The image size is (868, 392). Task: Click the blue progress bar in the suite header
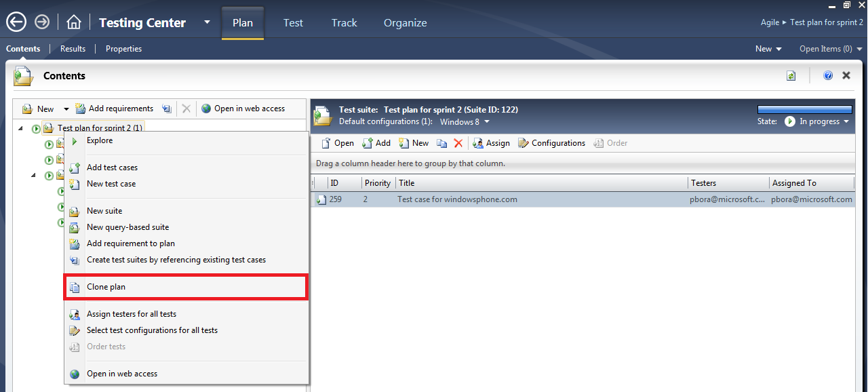click(x=804, y=109)
